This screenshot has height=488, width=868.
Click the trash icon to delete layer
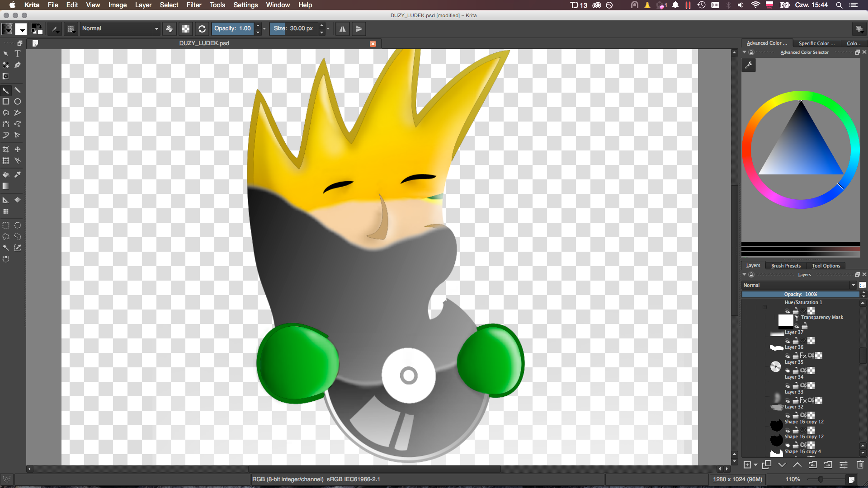pos(860,465)
